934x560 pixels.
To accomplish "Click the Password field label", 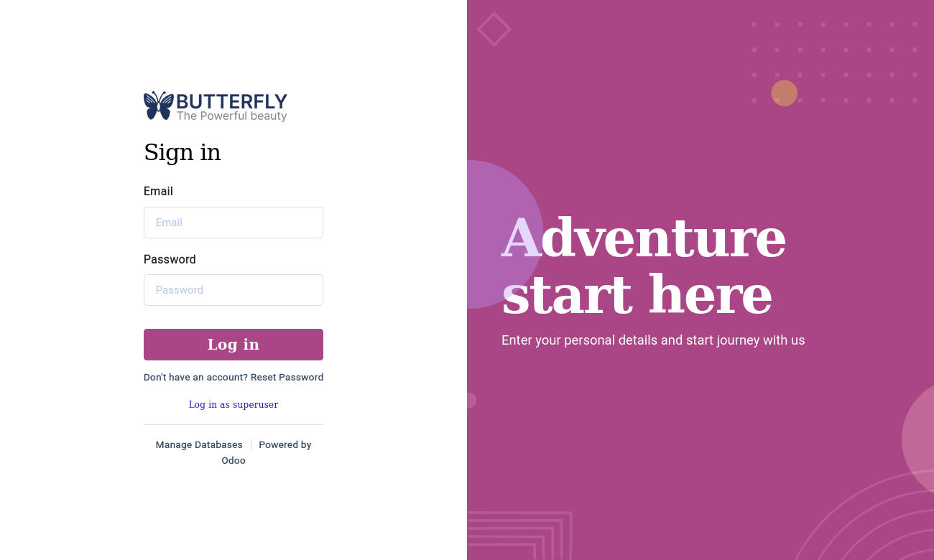I will [x=170, y=259].
